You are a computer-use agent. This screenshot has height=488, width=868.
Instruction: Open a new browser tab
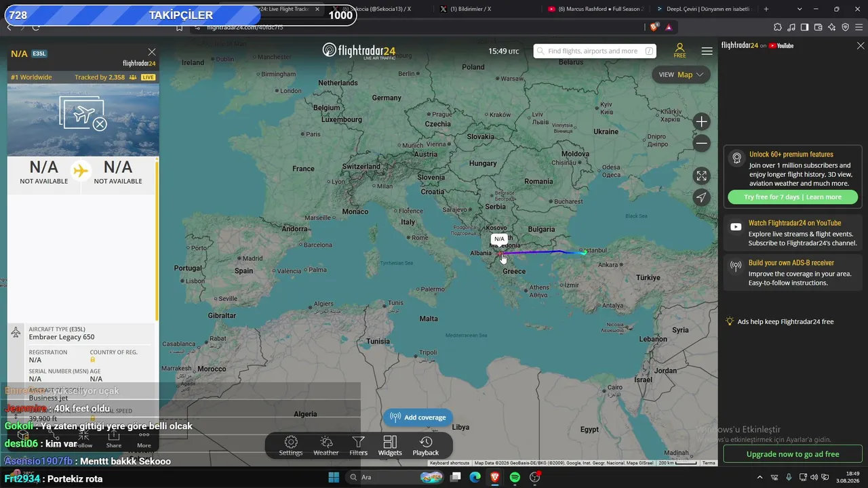pos(766,9)
